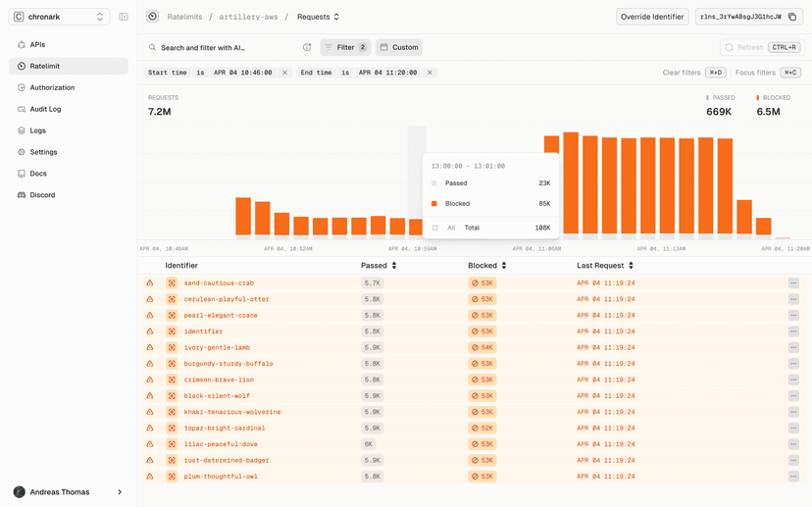Screen dimensions: 812x507
Task: Open Audit Log in the sidebar
Action: pyautogui.click(x=45, y=109)
